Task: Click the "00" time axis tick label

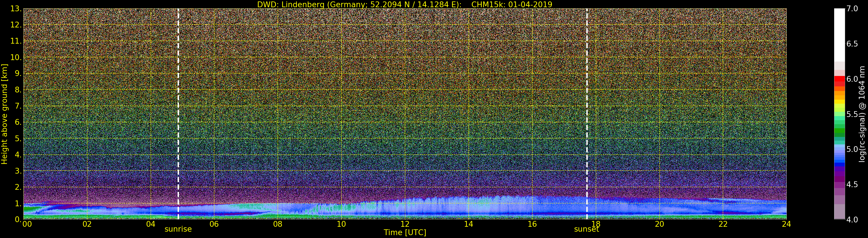Action: click(27, 224)
